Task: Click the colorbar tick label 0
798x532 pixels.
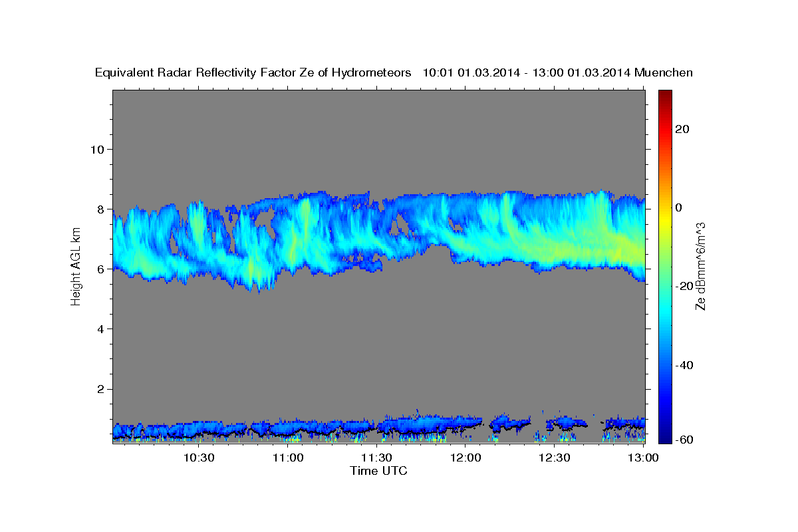Action: (678, 207)
